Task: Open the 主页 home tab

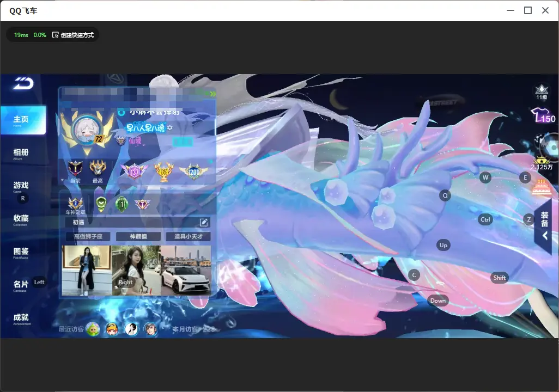Action: (x=23, y=120)
